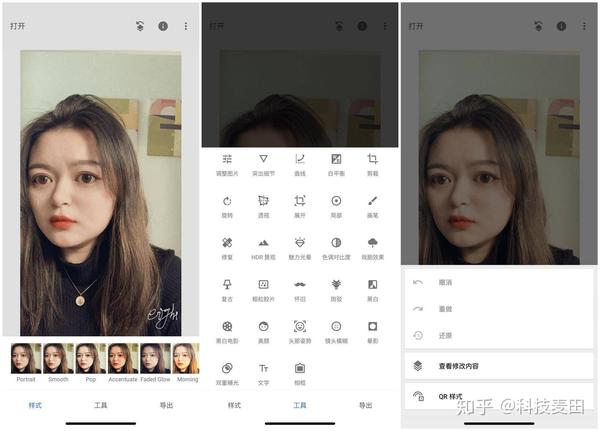This screenshot has width=600, height=431.
Task: Tap 打开 above the dimmed tools screen
Action: pos(217,26)
